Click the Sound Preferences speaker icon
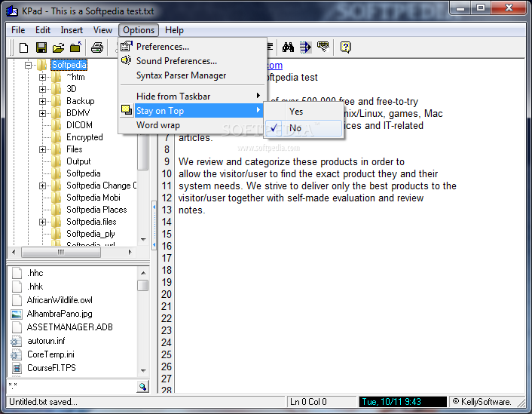This screenshot has height=414, width=532. click(x=126, y=60)
